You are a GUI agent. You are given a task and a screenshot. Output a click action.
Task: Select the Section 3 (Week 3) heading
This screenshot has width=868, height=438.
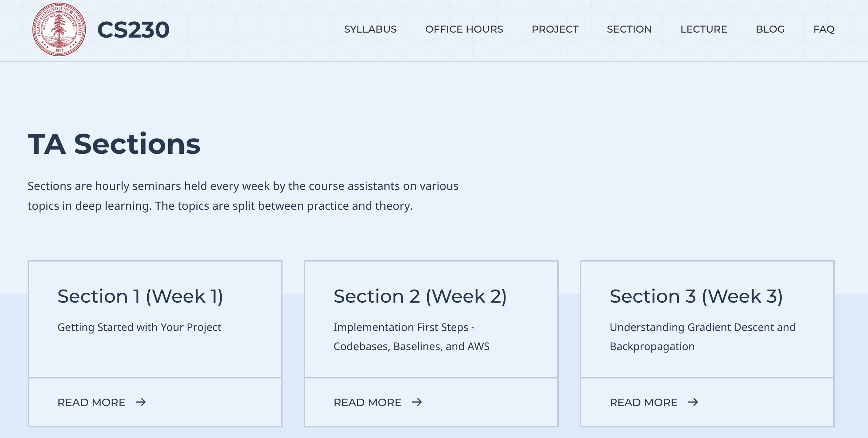pos(696,296)
